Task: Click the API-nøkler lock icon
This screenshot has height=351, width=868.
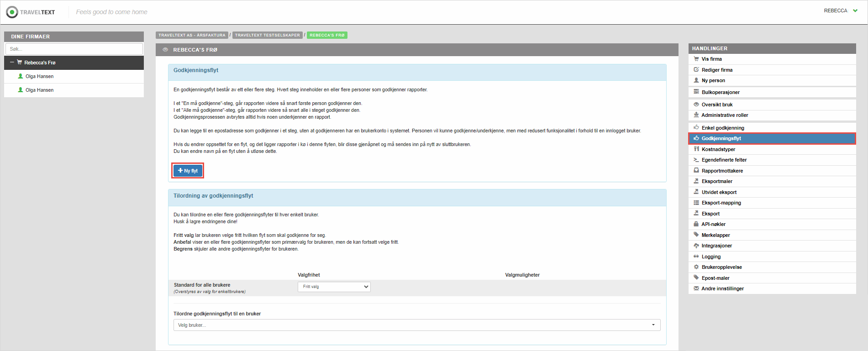Action: [696, 224]
